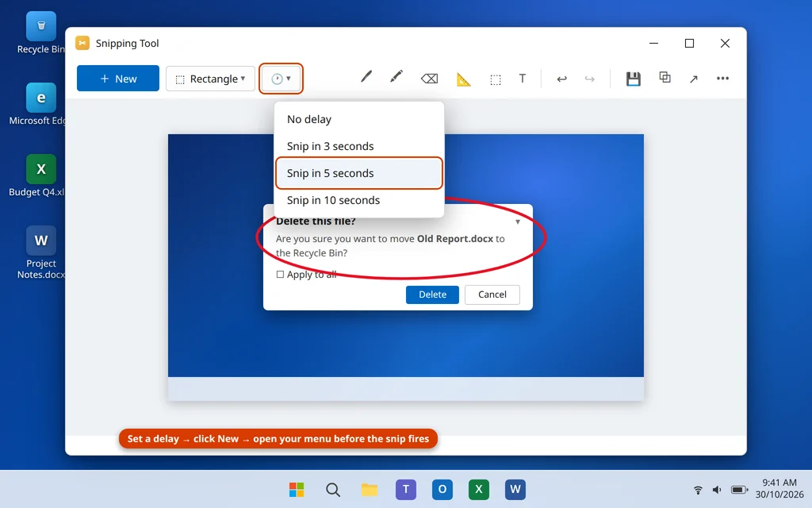The width and height of the screenshot is (812, 508).
Task: Activate the image crop tool
Action: tap(495, 79)
